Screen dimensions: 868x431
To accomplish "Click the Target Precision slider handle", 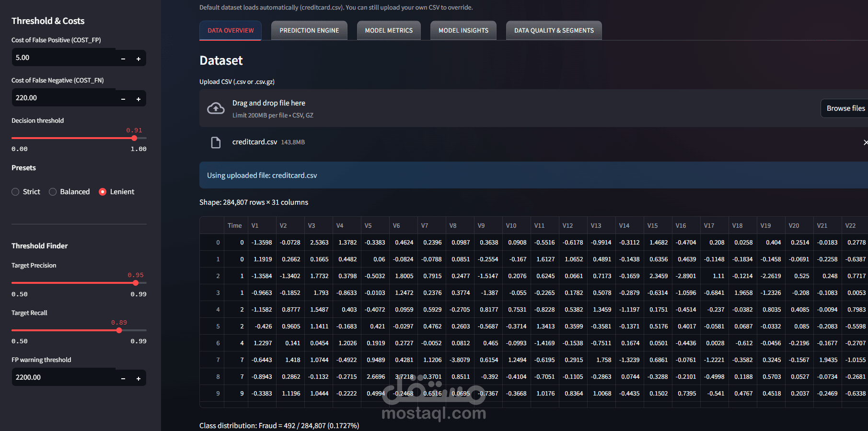I will [x=136, y=283].
